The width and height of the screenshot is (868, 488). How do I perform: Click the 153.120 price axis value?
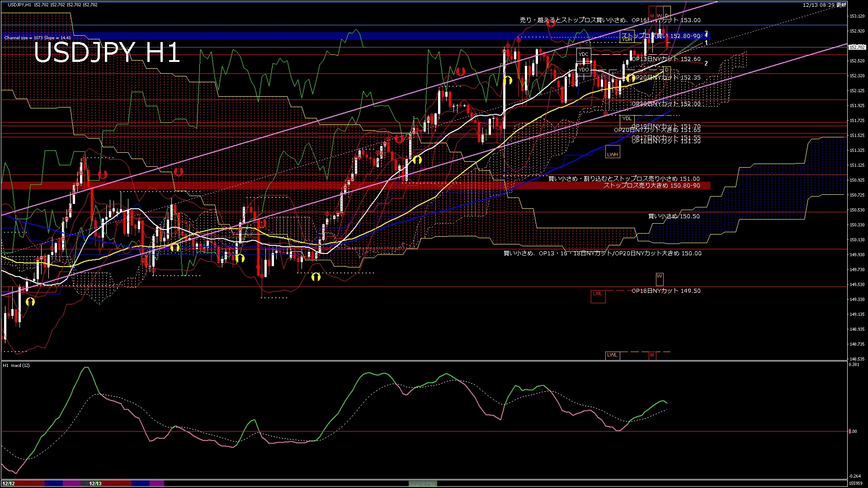tap(857, 16)
